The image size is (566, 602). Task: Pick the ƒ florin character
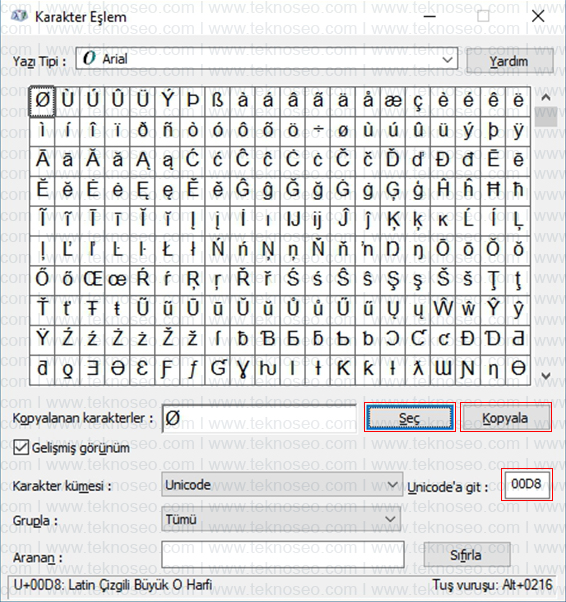click(193, 369)
